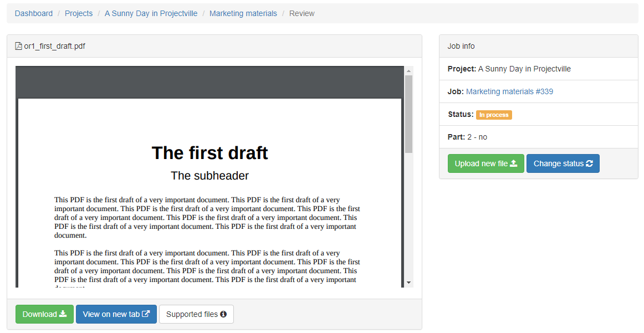This screenshot has height=333, width=644.
Task: Click the In process status badge
Action: point(494,115)
